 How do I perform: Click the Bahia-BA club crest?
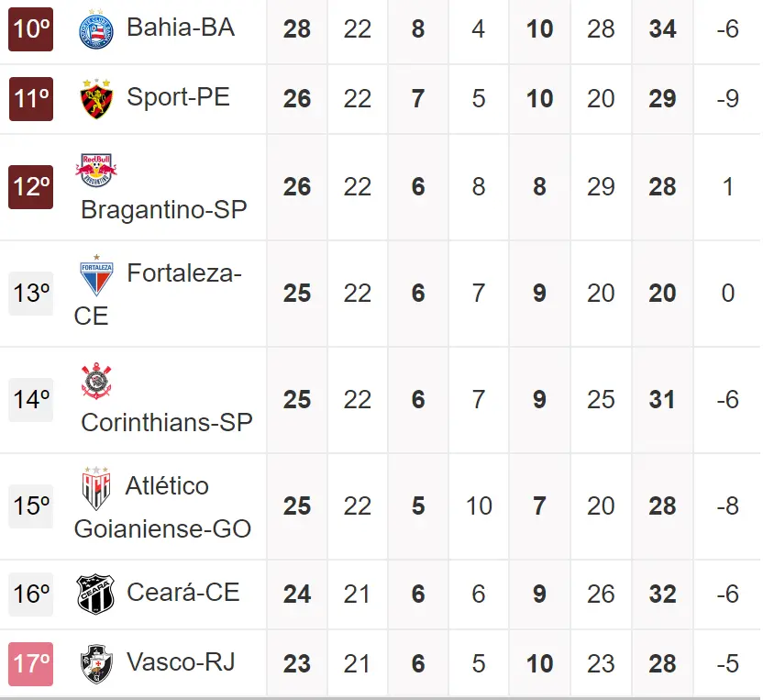pyautogui.click(x=95, y=28)
